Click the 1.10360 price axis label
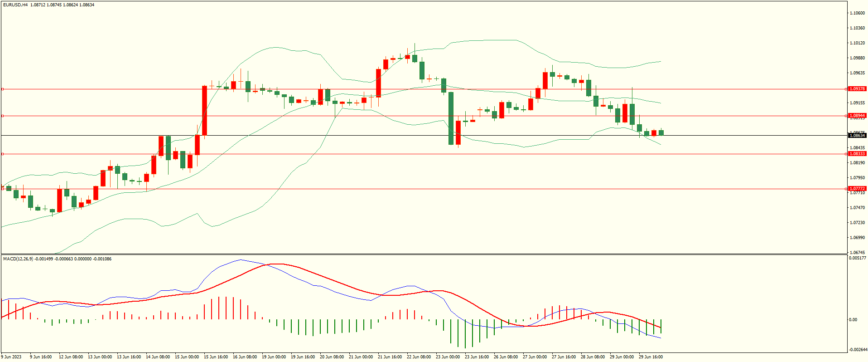 857,28
